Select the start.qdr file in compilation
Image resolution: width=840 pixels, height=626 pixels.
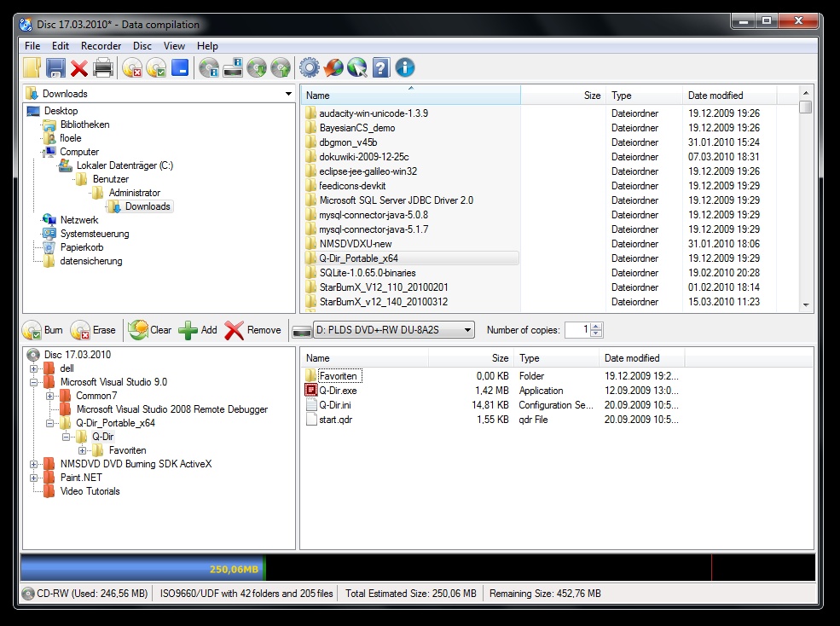pyautogui.click(x=336, y=418)
